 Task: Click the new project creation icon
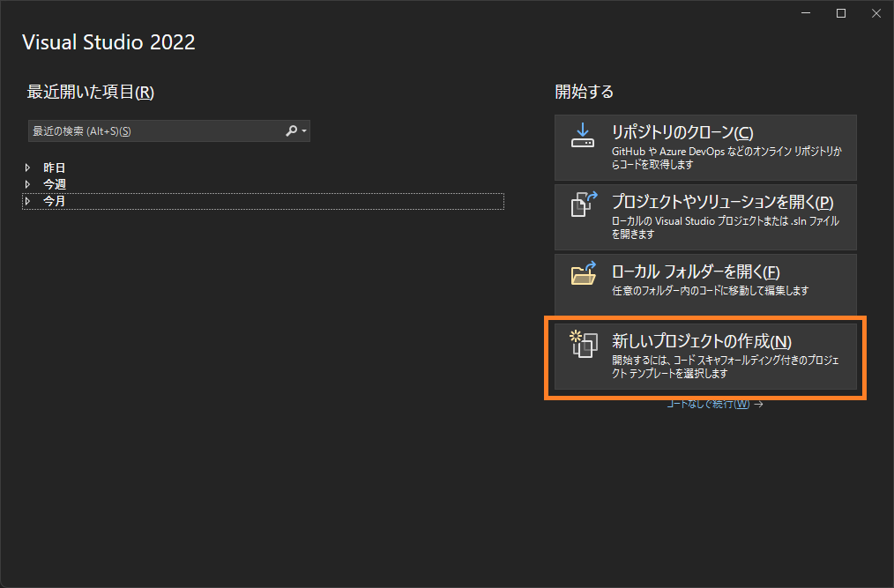(584, 344)
